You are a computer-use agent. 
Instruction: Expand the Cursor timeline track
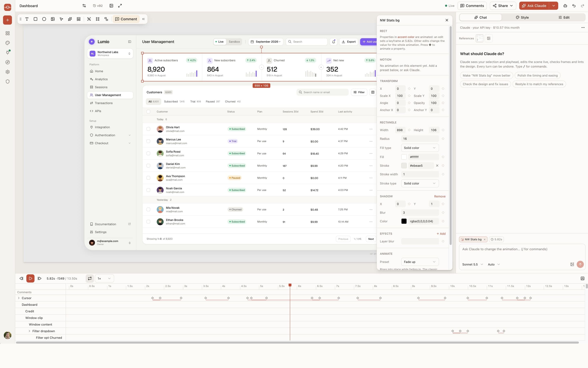(x=19, y=298)
